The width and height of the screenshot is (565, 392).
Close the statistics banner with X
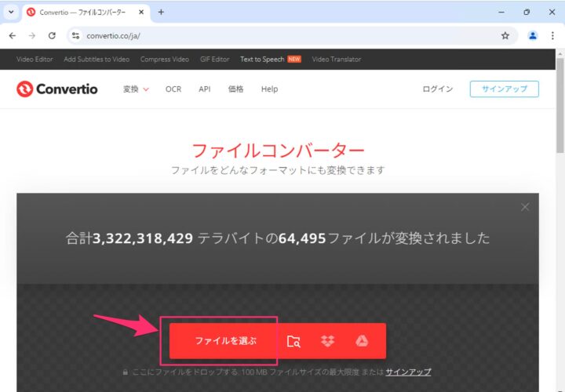[525, 207]
